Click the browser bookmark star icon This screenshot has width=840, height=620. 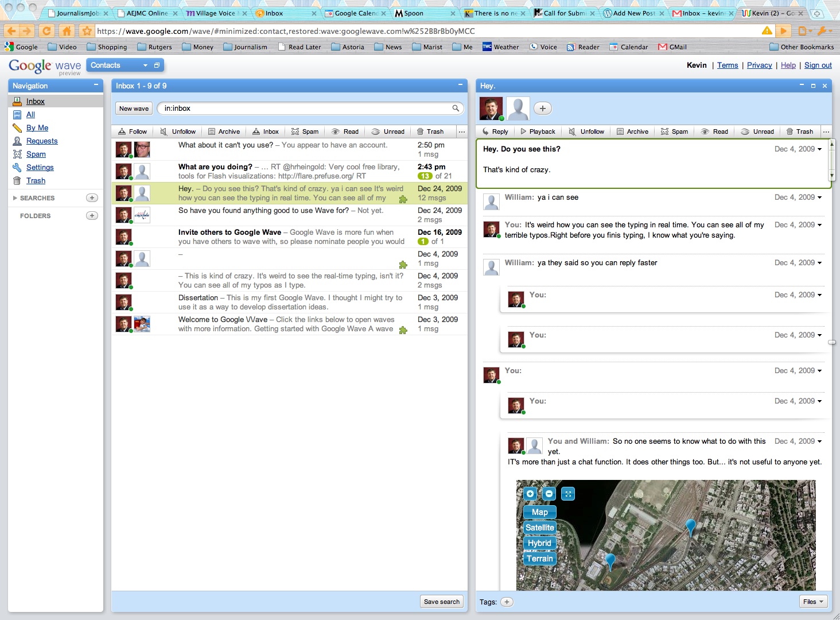[x=87, y=31]
